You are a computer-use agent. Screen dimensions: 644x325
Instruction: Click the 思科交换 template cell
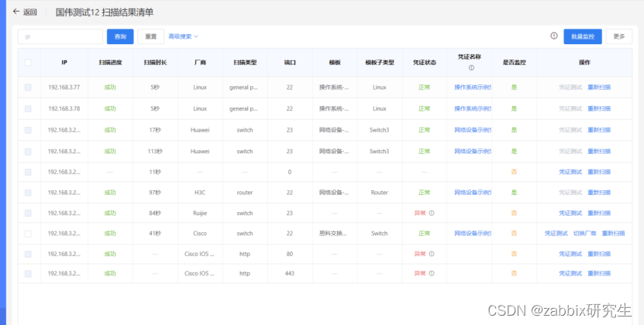tap(333, 234)
